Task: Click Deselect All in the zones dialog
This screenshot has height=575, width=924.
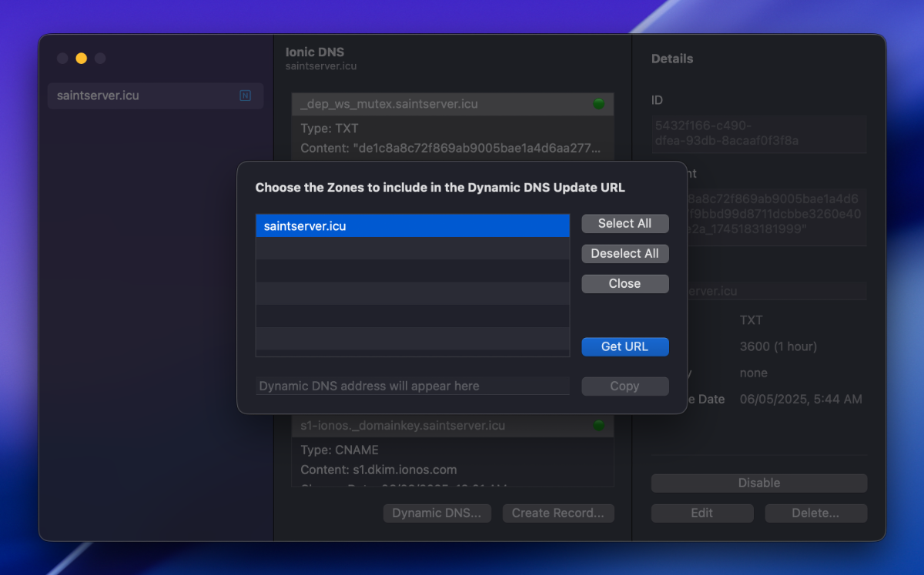Action: coord(624,253)
